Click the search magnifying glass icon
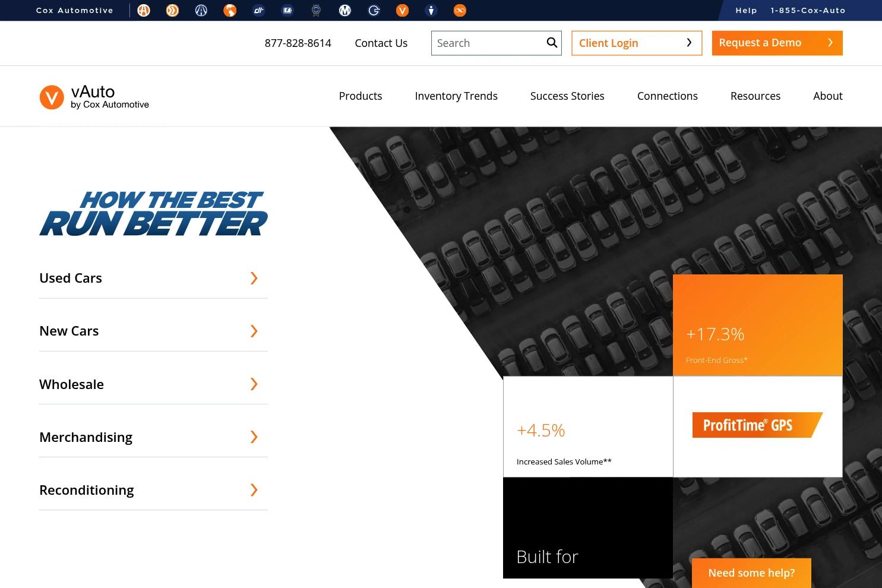The width and height of the screenshot is (882, 588). [552, 43]
